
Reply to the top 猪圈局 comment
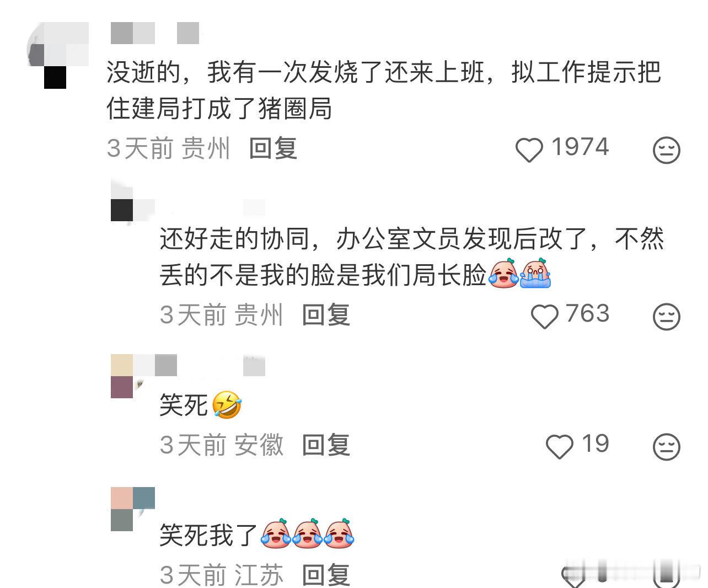point(273,149)
